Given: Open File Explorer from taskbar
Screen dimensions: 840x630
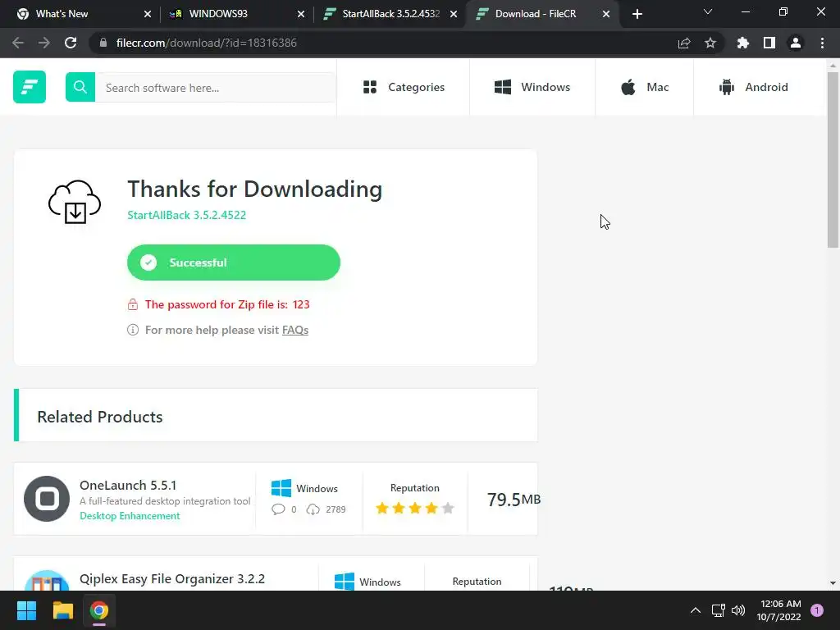Looking at the screenshot, I should click(62, 610).
